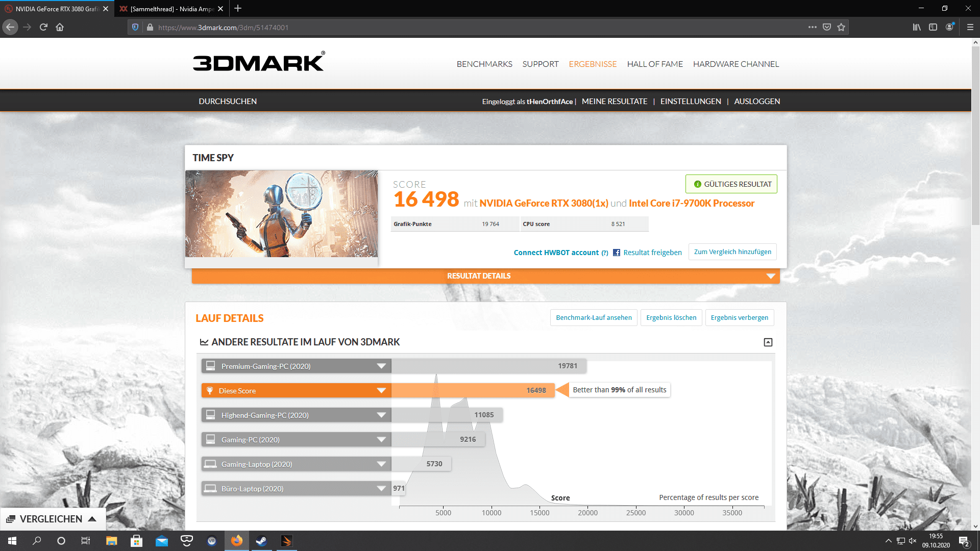Expand the Gaming-Laptop (2020) dropdown
This screenshot has height=551, width=980.
click(381, 464)
